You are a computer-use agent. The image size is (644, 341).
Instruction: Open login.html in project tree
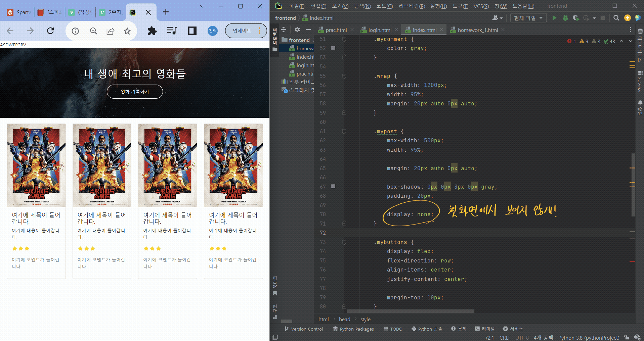pyautogui.click(x=301, y=65)
